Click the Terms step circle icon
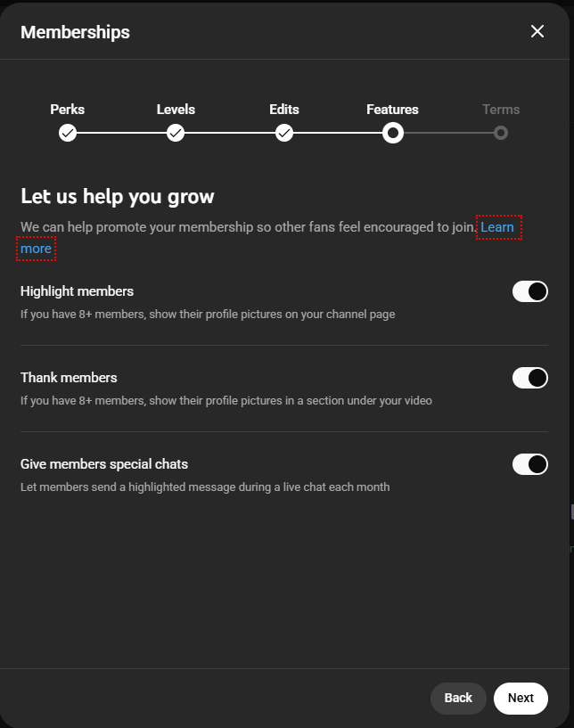 (x=501, y=133)
